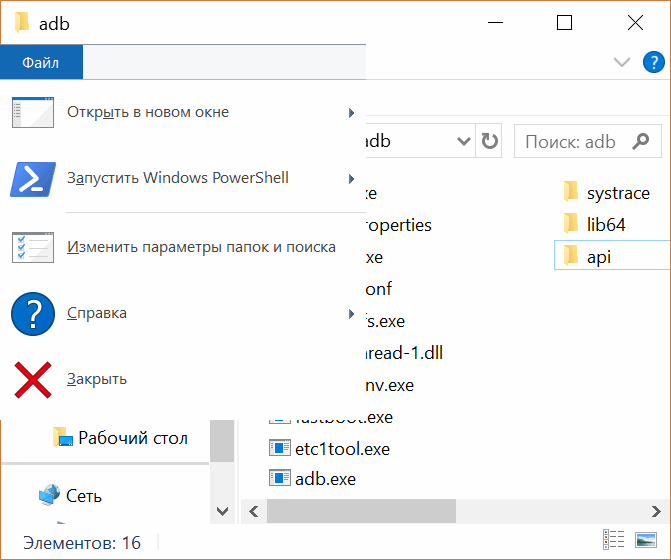Select the etc1tool.exe file
Image resolution: width=671 pixels, height=560 pixels.
pos(330,449)
